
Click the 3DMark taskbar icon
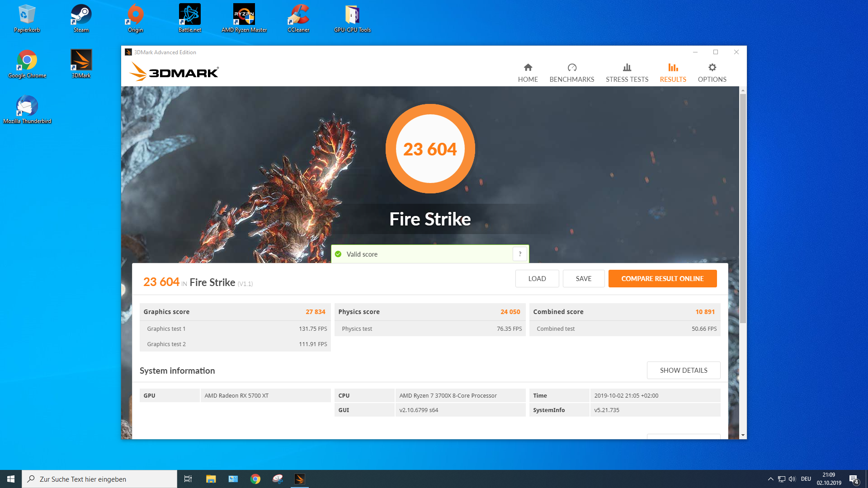[x=299, y=479]
